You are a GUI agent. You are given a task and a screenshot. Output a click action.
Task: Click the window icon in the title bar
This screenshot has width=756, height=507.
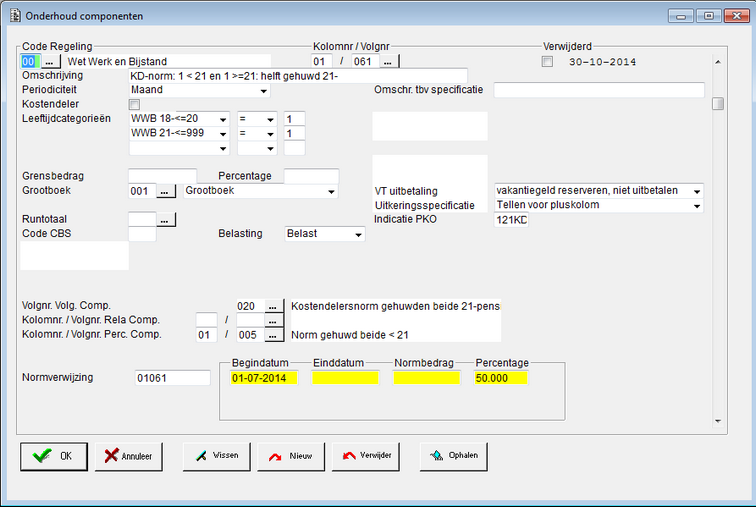coord(15,16)
